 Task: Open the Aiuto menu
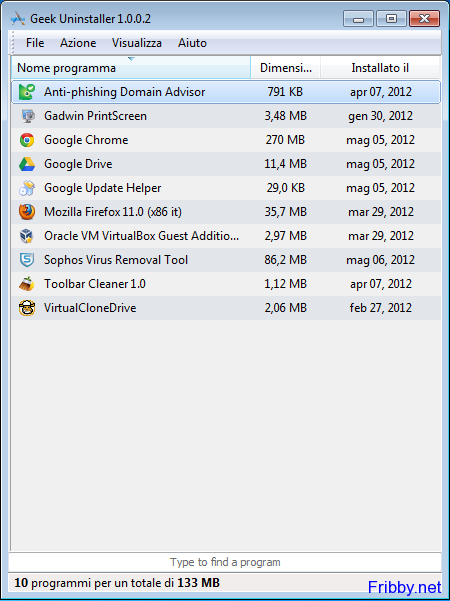click(x=192, y=43)
